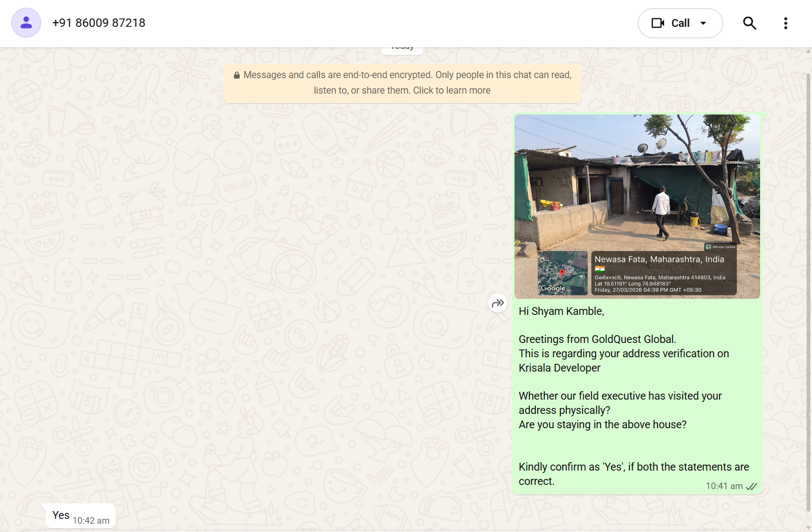Image resolution: width=812 pixels, height=532 pixels.
Task: Click the 10:42 am timestamp
Action: tap(91, 521)
